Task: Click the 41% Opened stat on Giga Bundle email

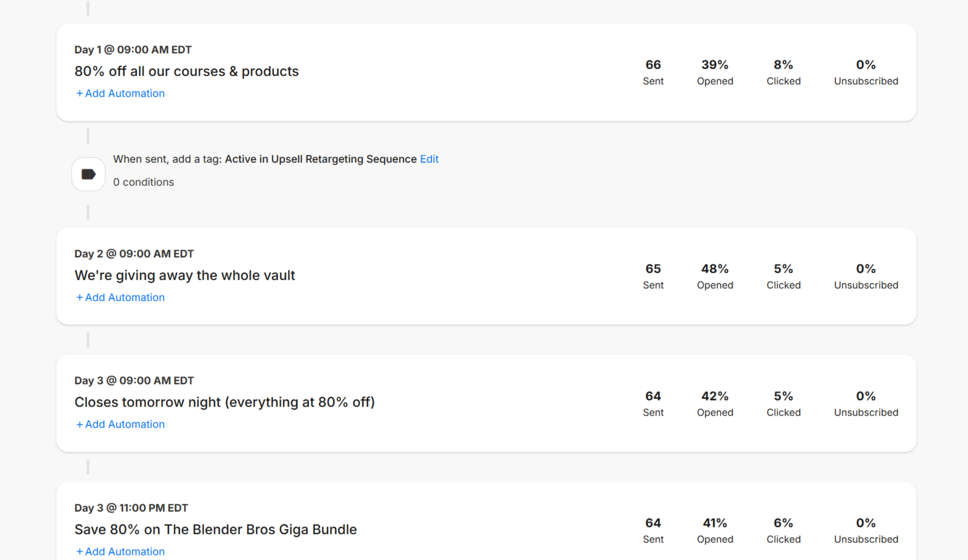Action: tap(715, 530)
